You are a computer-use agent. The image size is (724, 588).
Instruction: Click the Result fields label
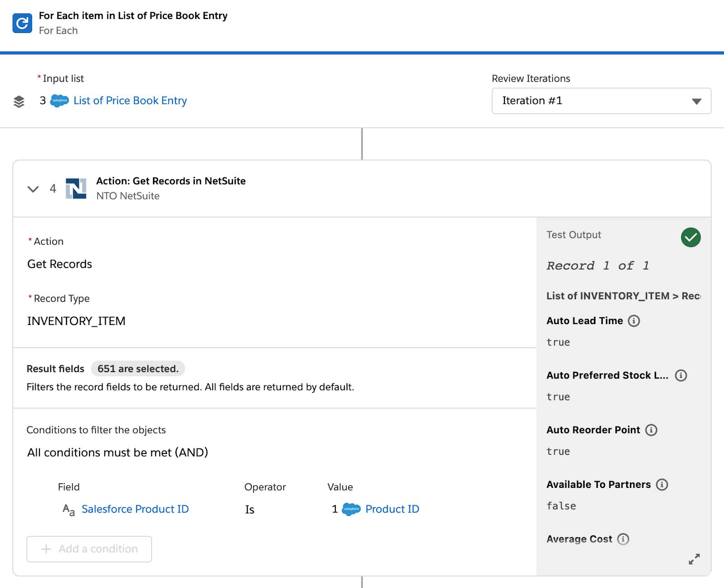(x=56, y=369)
